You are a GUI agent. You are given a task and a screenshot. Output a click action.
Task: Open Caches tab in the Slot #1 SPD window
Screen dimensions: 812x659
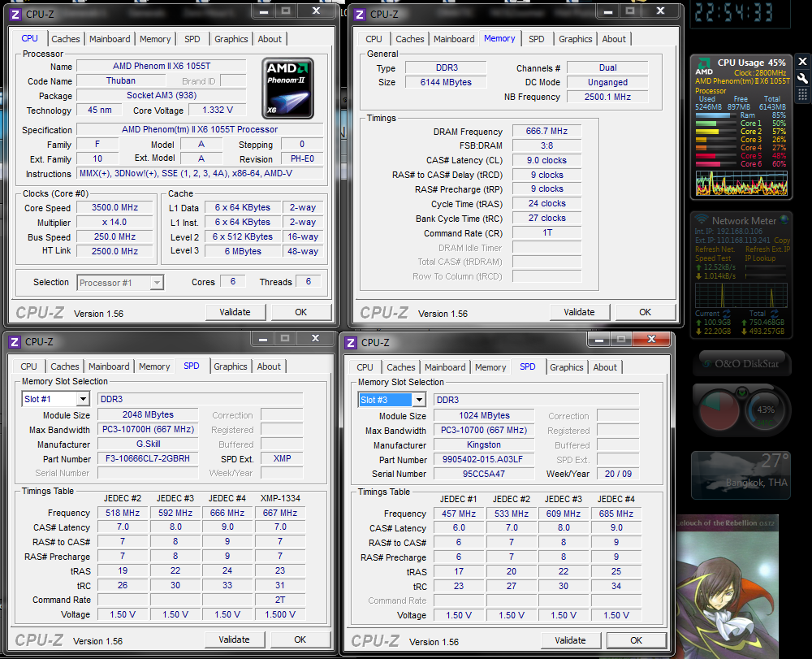(x=65, y=366)
